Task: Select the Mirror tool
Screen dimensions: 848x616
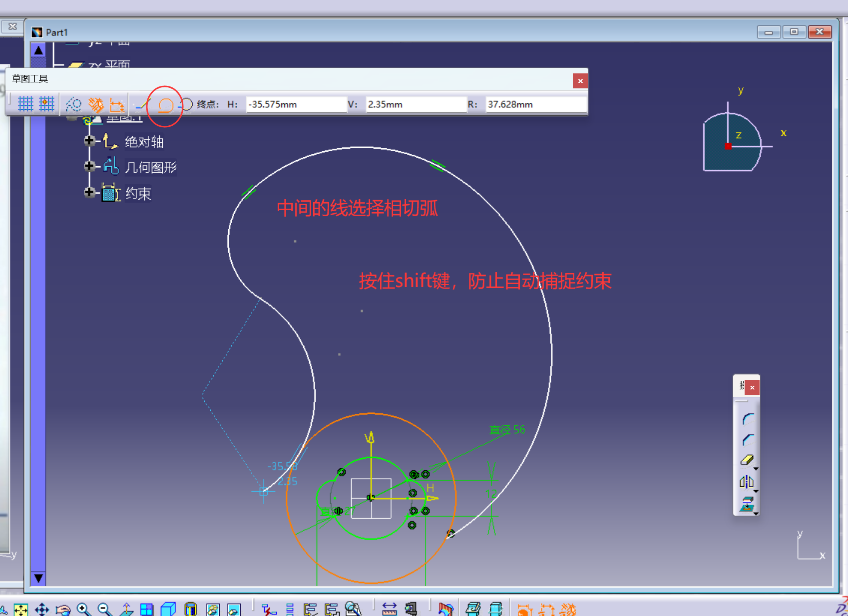Action: tap(747, 482)
